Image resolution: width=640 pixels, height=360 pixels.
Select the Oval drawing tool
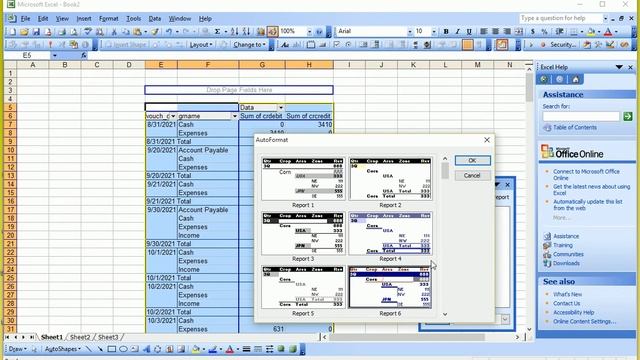[x=123, y=349]
